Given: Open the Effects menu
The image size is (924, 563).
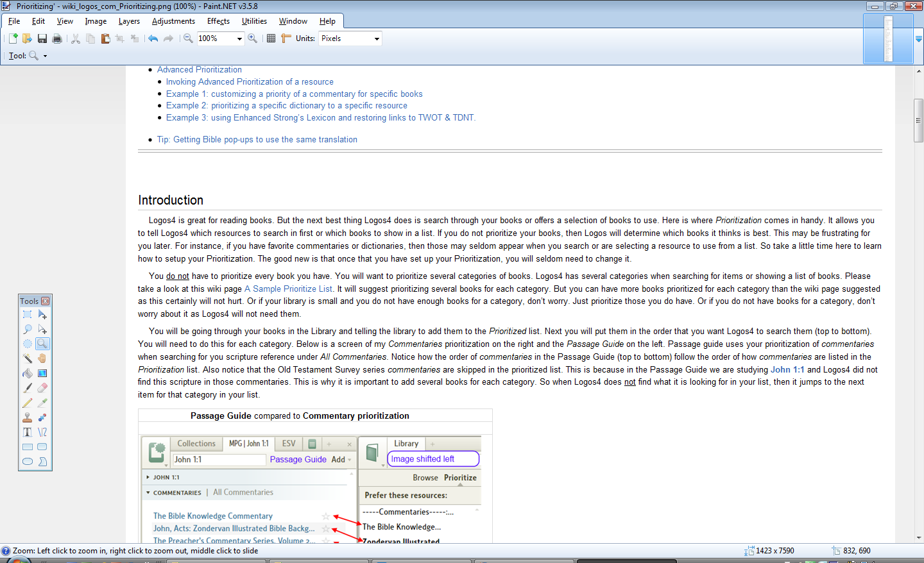Looking at the screenshot, I should coord(218,21).
